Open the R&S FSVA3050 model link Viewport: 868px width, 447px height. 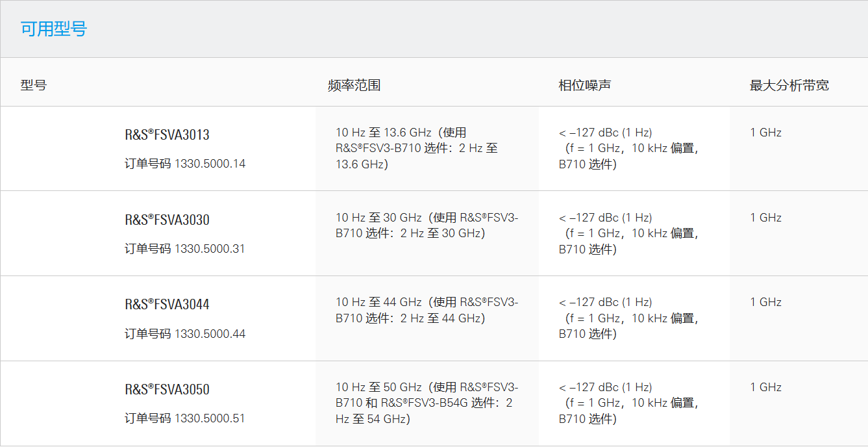coord(167,390)
